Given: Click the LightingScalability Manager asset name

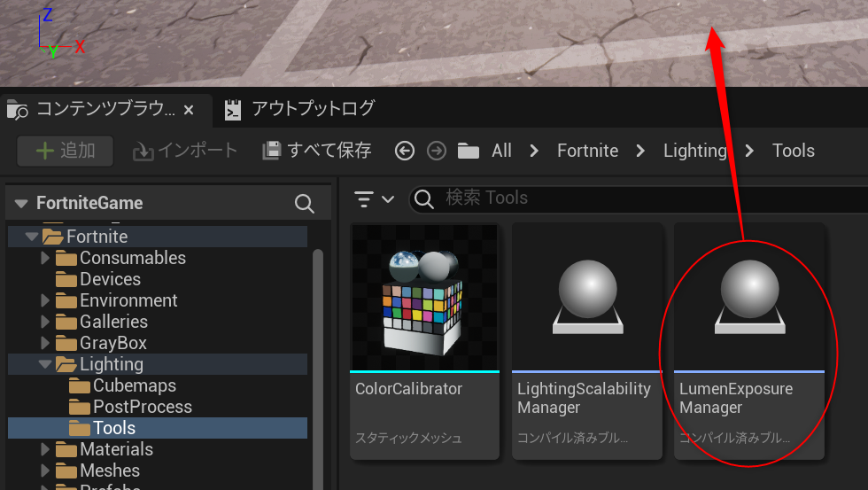Looking at the screenshot, I should (x=584, y=398).
